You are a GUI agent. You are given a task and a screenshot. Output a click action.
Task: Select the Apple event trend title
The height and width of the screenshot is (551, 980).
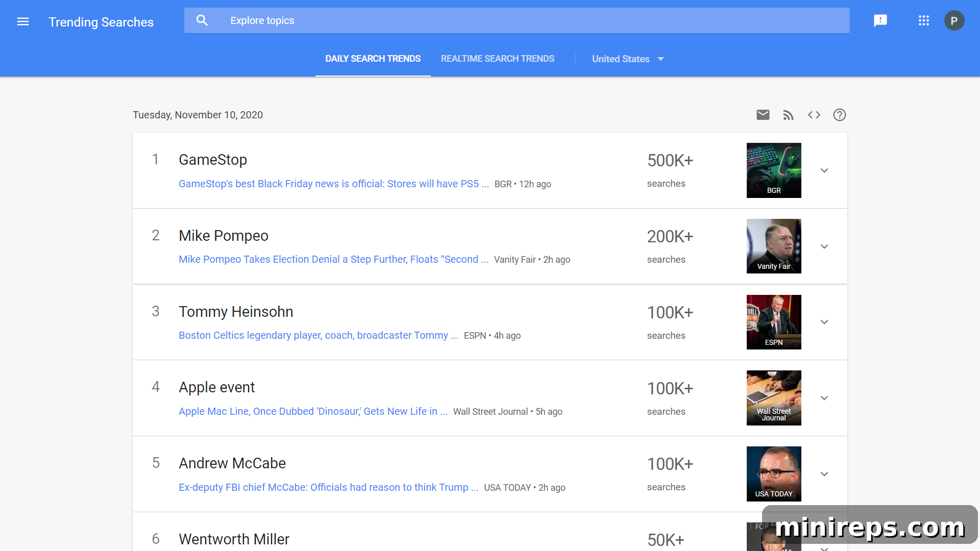216,387
